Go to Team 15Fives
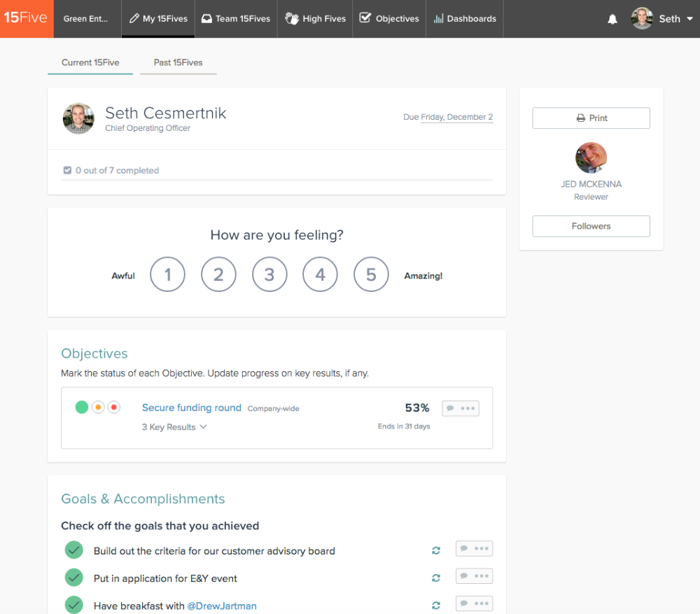The width and height of the screenshot is (700, 614). coord(236,19)
